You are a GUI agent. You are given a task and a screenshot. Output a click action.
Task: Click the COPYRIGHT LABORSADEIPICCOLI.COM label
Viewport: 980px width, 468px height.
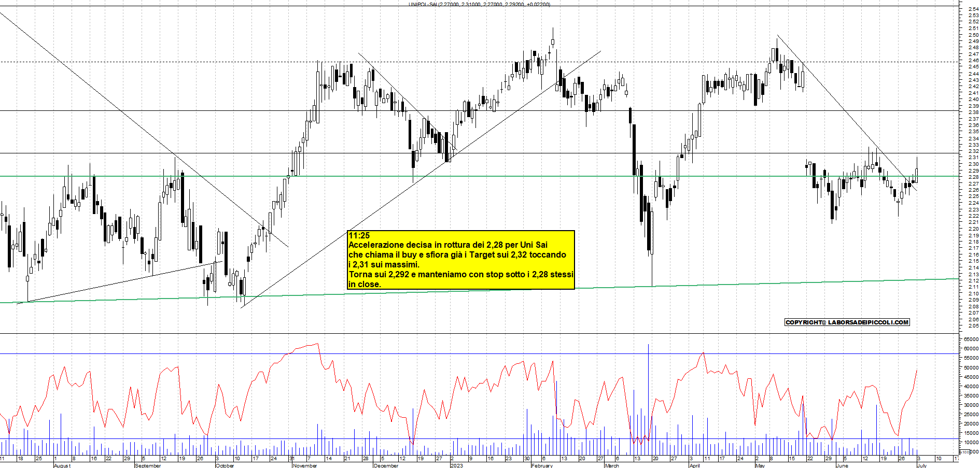[847, 322]
